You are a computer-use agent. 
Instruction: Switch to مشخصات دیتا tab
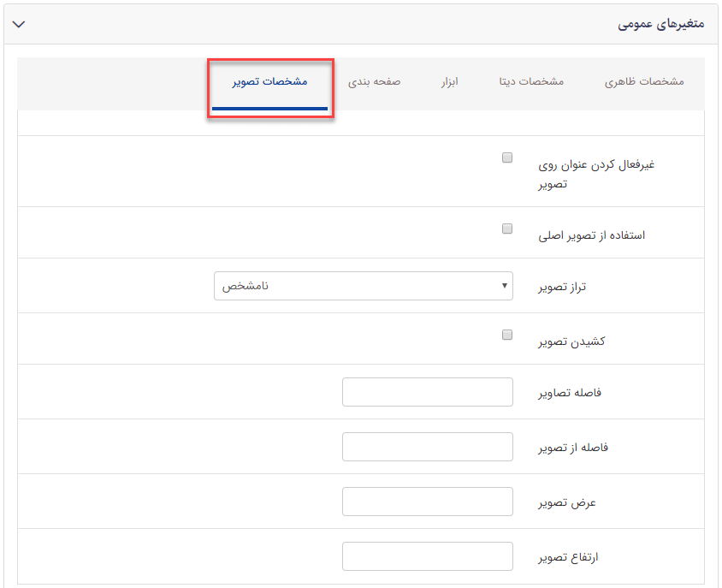pos(531,81)
